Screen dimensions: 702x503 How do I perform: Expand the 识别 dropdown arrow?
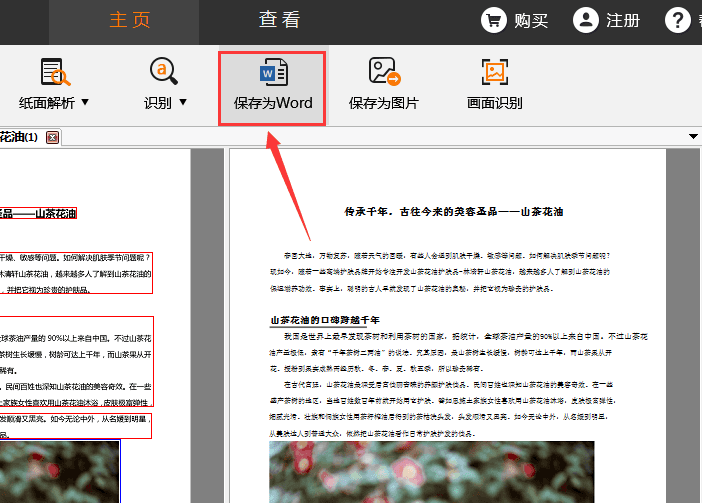pyautogui.click(x=183, y=102)
